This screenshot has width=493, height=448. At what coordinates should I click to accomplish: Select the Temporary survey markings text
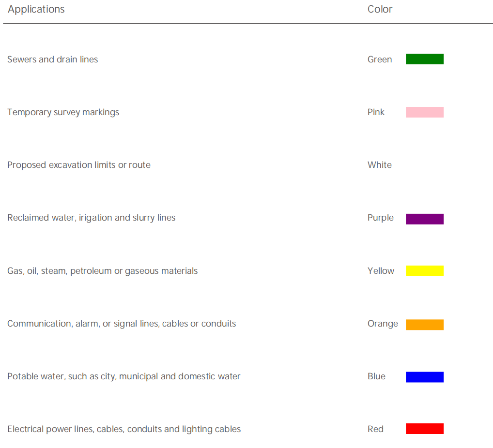[x=63, y=112]
